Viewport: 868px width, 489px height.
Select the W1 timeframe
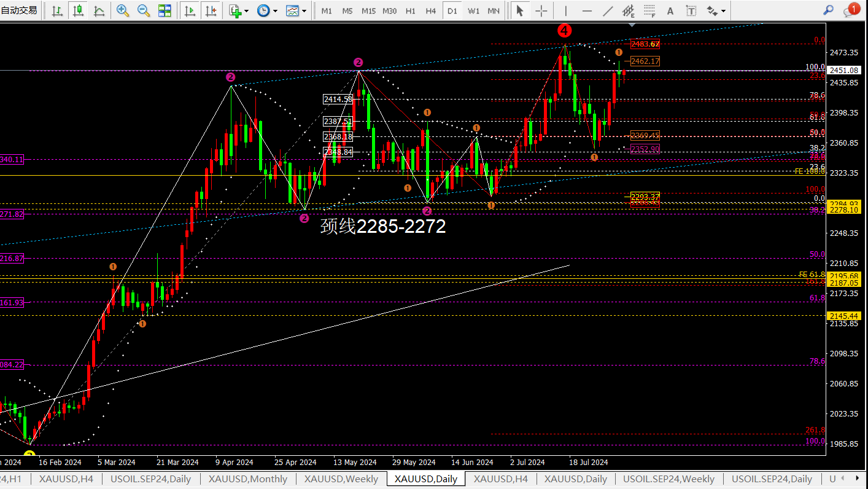[x=473, y=11]
